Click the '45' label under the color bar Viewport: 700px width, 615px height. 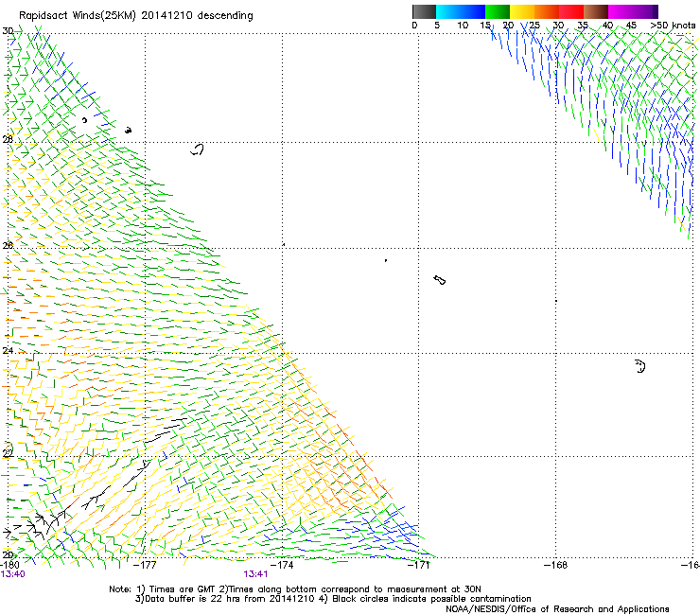[631, 26]
